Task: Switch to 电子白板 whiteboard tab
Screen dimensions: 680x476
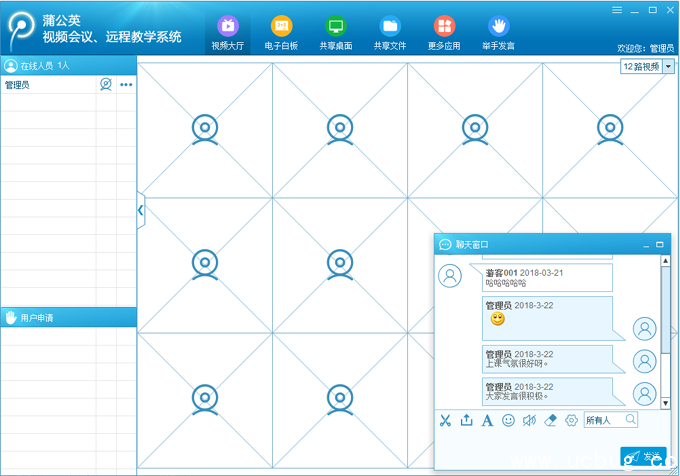Action: coord(282,31)
